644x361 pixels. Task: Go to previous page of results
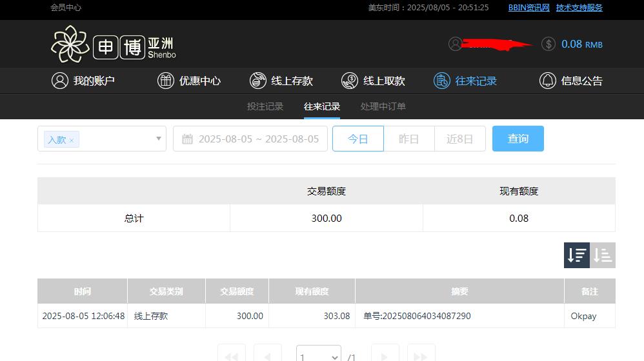pyautogui.click(x=268, y=355)
